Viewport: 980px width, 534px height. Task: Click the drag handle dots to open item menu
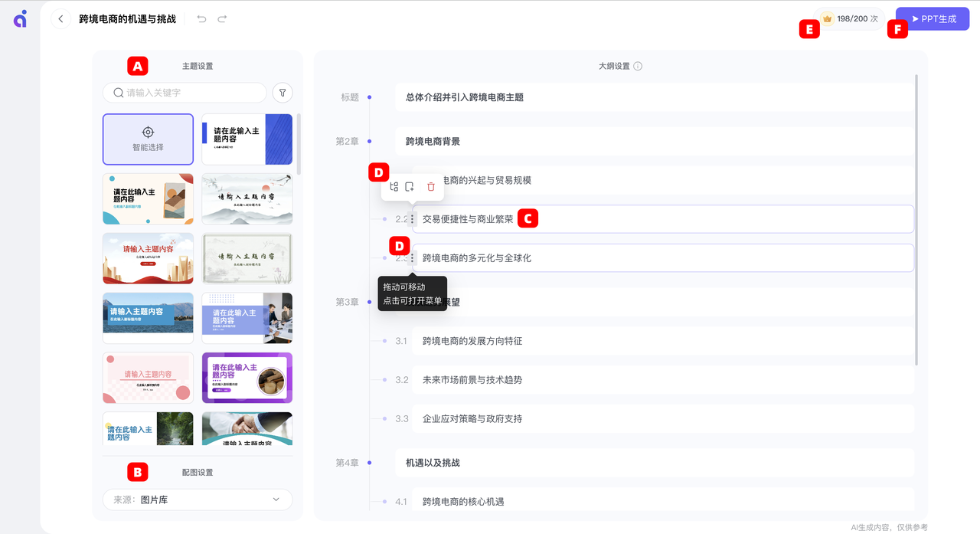click(x=412, y=257)
